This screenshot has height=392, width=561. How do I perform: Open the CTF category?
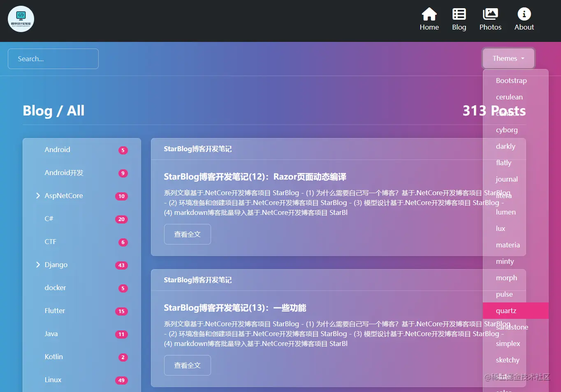[x=50, y=242]
